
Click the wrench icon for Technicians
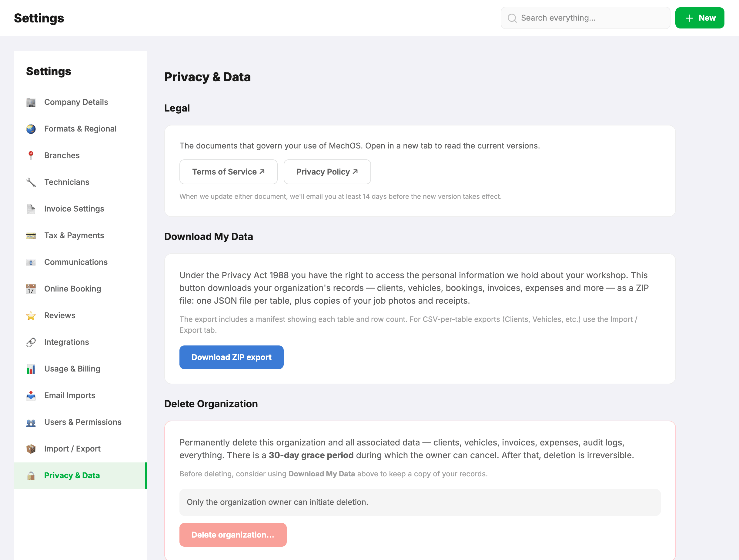click(x=31, y=182)
